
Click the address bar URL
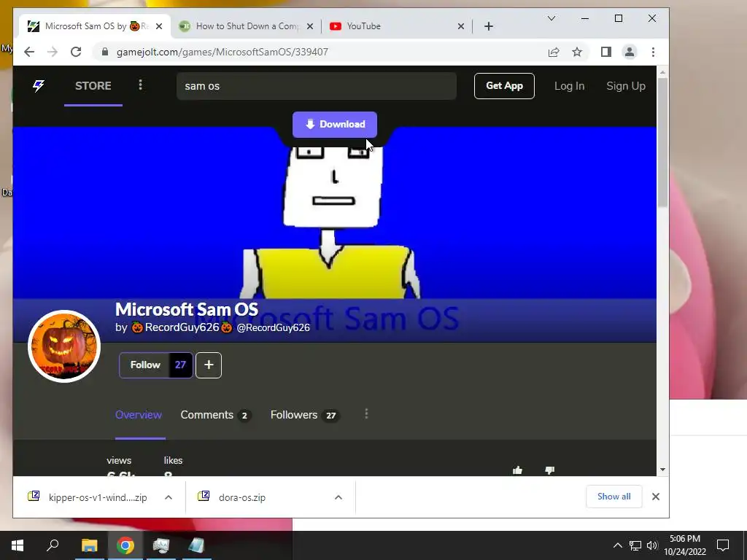click(x=222, y=52)
